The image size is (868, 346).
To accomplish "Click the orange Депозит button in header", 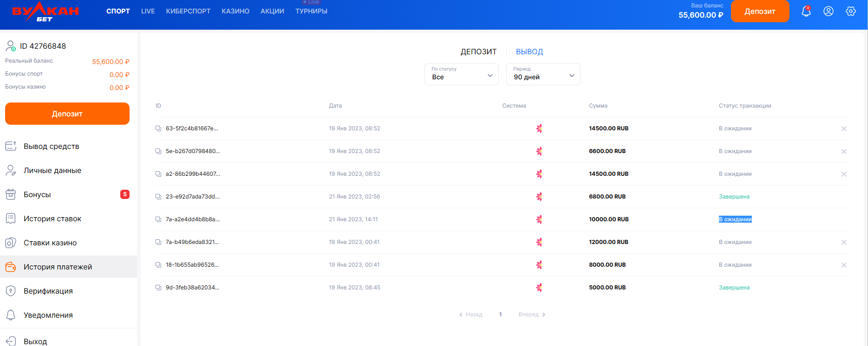I will tap(760, 11).
